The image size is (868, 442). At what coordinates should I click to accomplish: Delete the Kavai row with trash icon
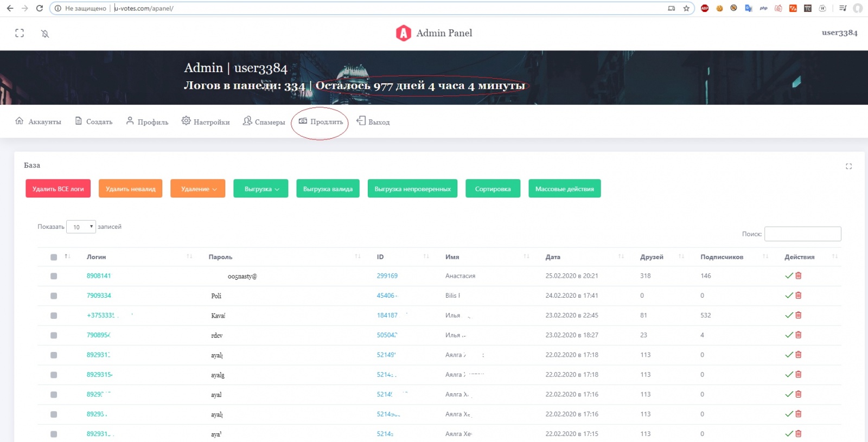coord(799,315)
